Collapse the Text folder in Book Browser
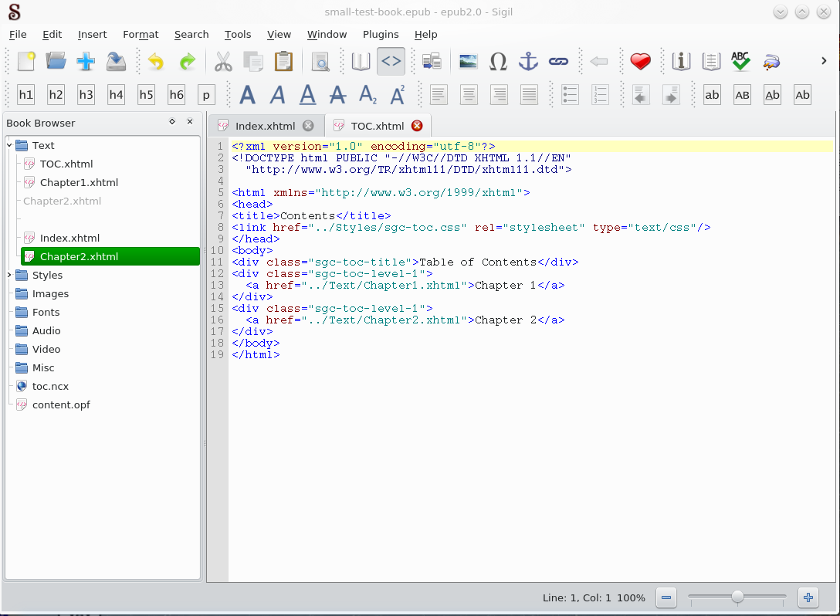Viewport: 840px width, 616px height. (10, 145)
